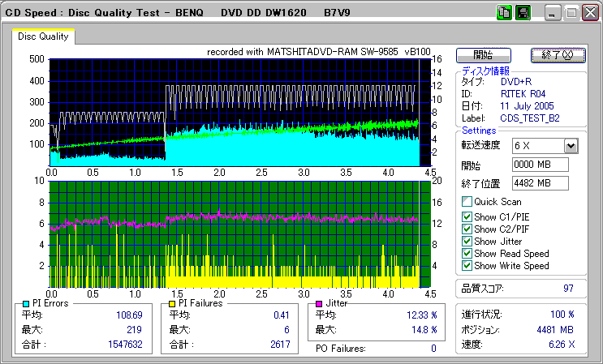Click the 0000 MB start position field

[x=541, y=165]
